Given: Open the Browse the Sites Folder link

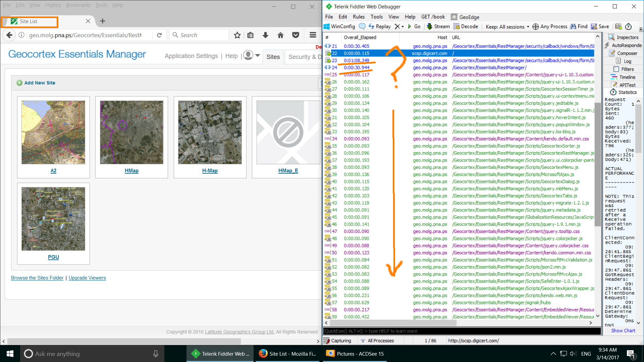Looking at the screenshot, I should tap(37, 278).
